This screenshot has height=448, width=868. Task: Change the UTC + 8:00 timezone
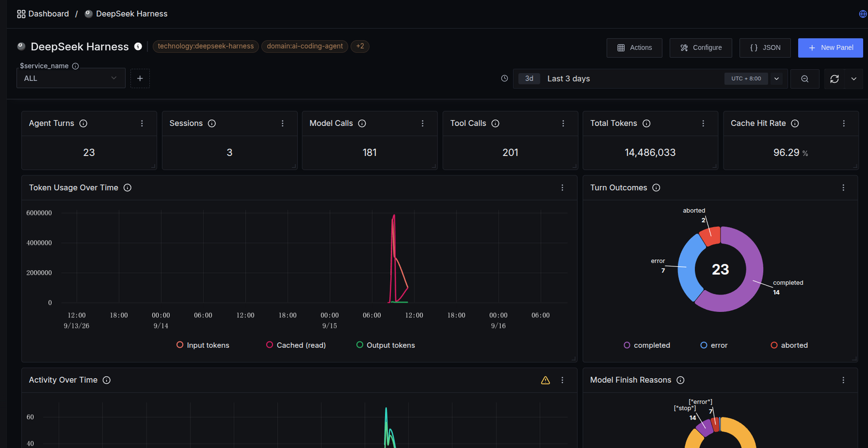click(746, 79)
